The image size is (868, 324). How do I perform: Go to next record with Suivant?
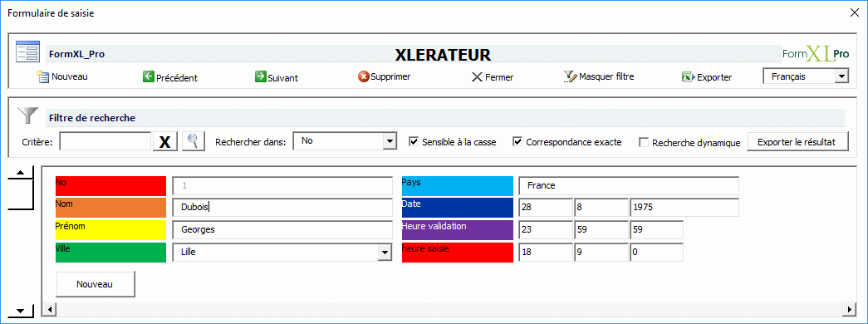(x=277, y=77)
